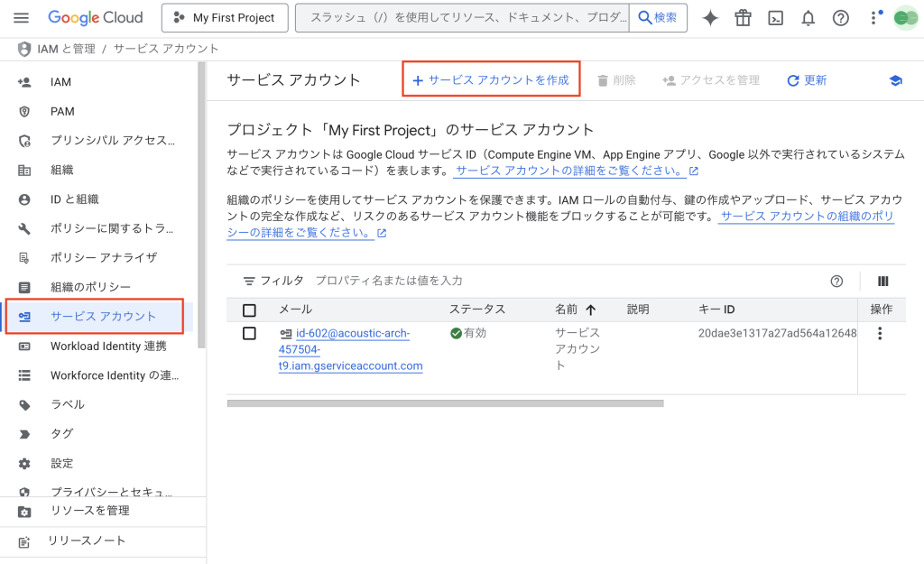Activate Cloud Shell terminal icon
The height and width of the screenshot is (564, 924).
pos(775,18)
